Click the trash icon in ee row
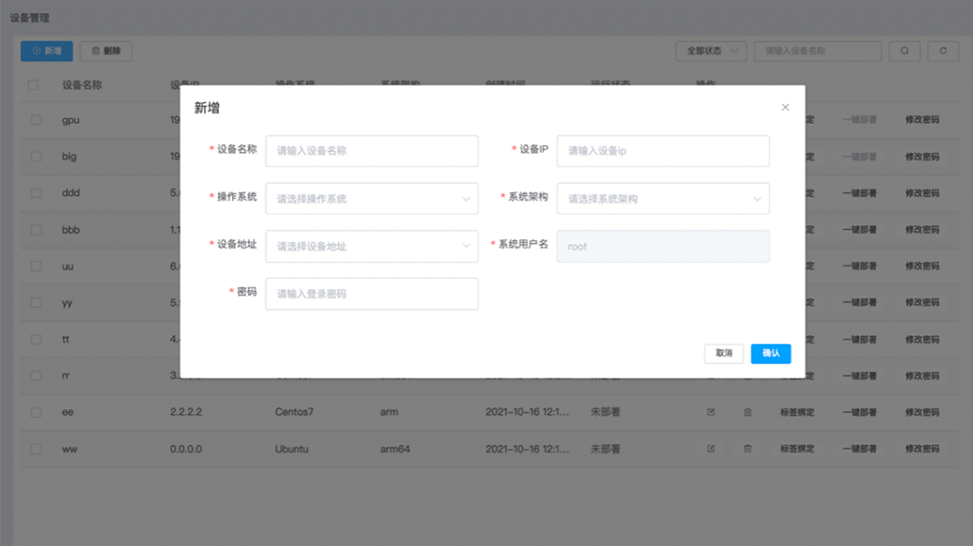The width and height of the screenshot is (973, 546). point(747,412)
